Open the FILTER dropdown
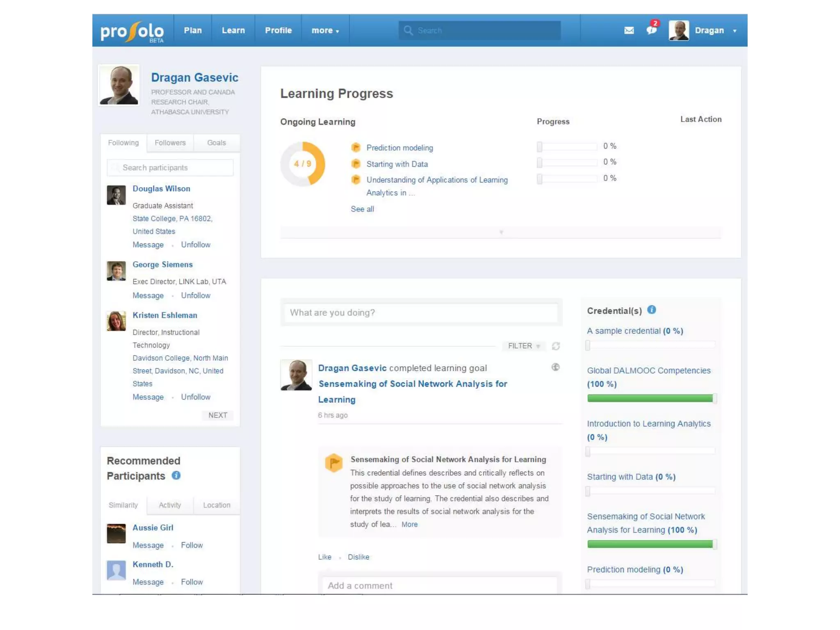The height and width of the screenshot is (630, 840). point(523,346)
